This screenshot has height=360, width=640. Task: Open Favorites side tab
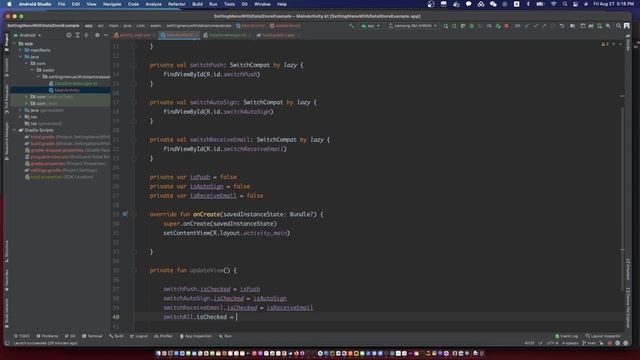(x=7, y=280)
